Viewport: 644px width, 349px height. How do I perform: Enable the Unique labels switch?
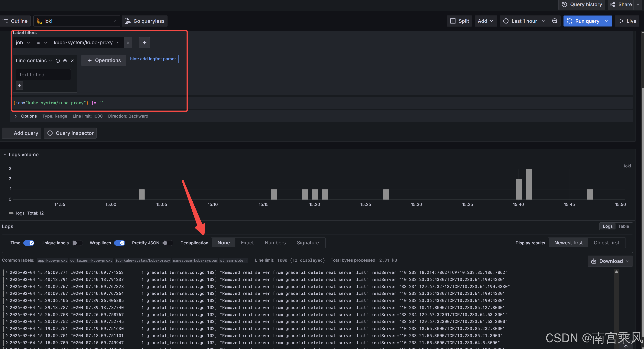pos(77,243)
